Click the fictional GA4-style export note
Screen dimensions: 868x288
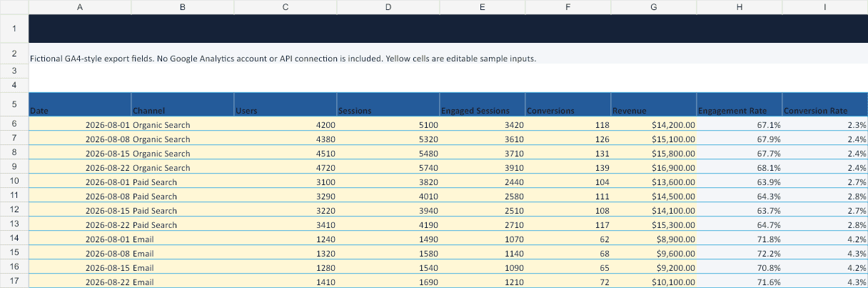pyautogui.click(x=283, y=59)
